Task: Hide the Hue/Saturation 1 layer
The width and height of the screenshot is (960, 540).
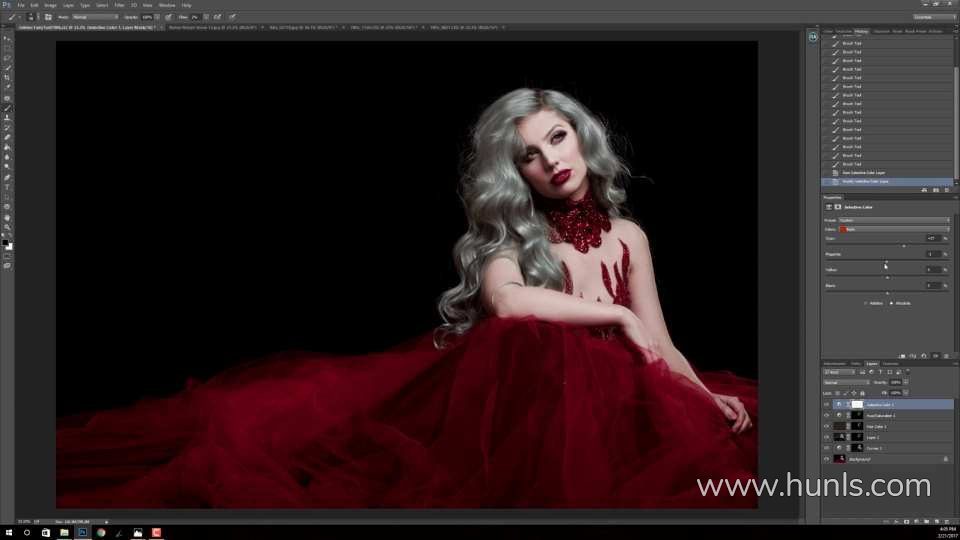Action: pyautogui.click(x=827, y=416)
